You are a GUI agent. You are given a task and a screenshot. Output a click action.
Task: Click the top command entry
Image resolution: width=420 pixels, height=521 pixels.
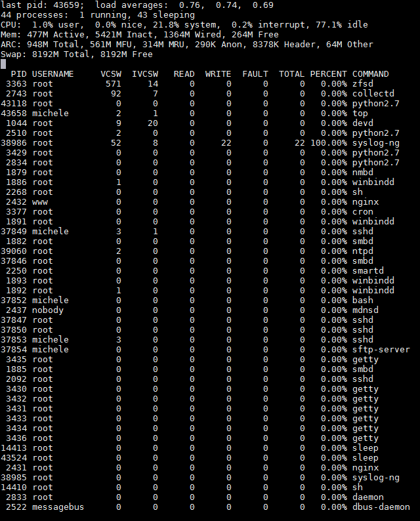point(360,114)
